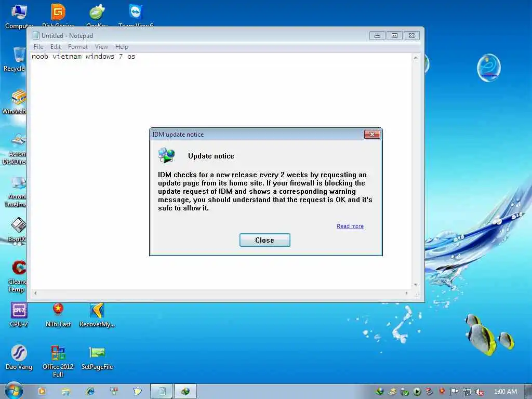Screen dimensions: 532x399
Task: Select the OneKey desktop icon
Action: (97, 15)
